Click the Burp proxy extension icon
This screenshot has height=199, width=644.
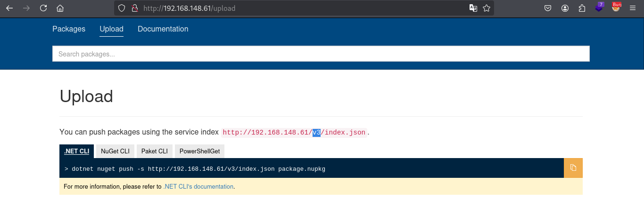616,8
